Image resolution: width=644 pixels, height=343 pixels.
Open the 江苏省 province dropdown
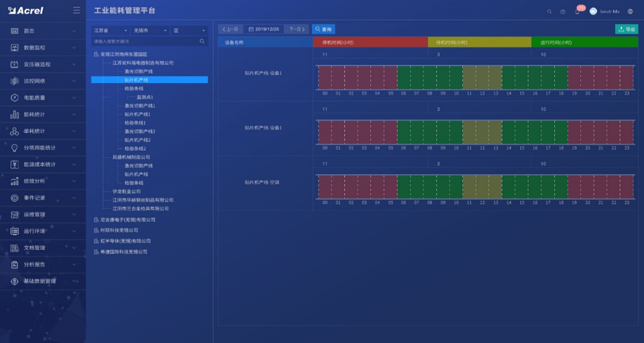point(110,31)
